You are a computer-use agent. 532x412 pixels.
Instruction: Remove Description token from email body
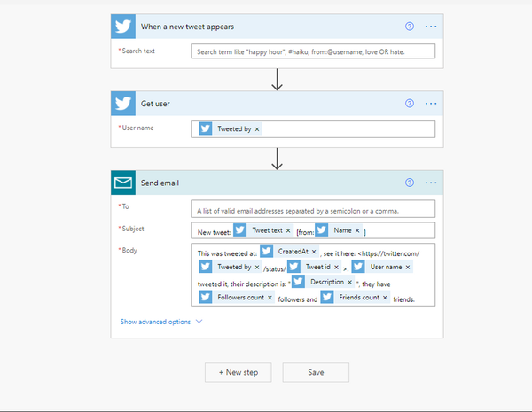350,282
